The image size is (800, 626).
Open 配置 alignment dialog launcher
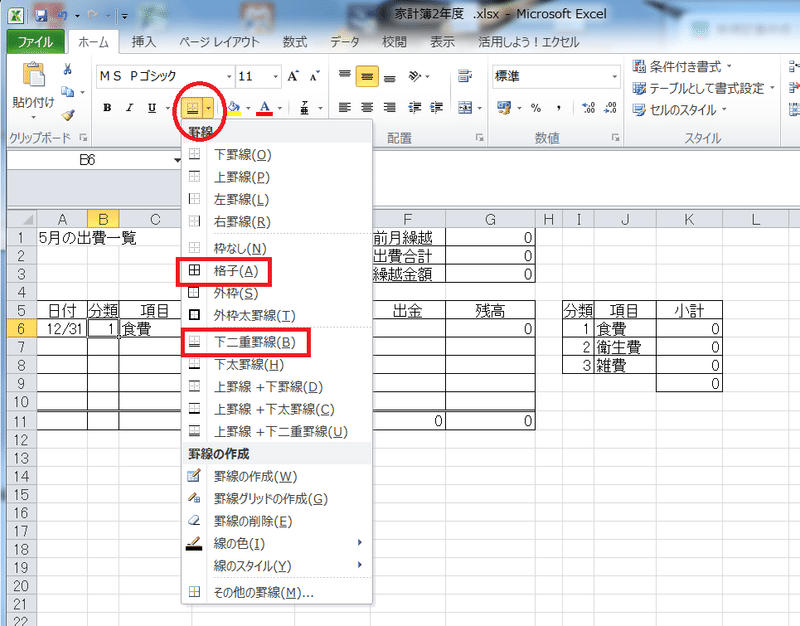(480, 137)
